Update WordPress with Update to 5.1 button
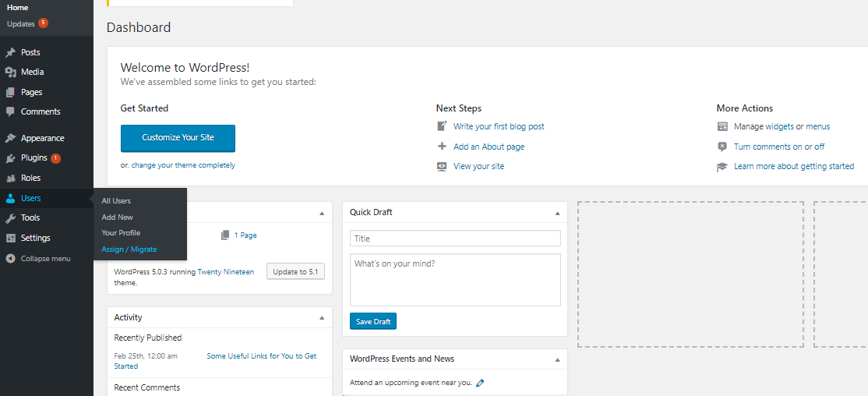The width and height of the screenshot is (868, 396). (295, 272)
